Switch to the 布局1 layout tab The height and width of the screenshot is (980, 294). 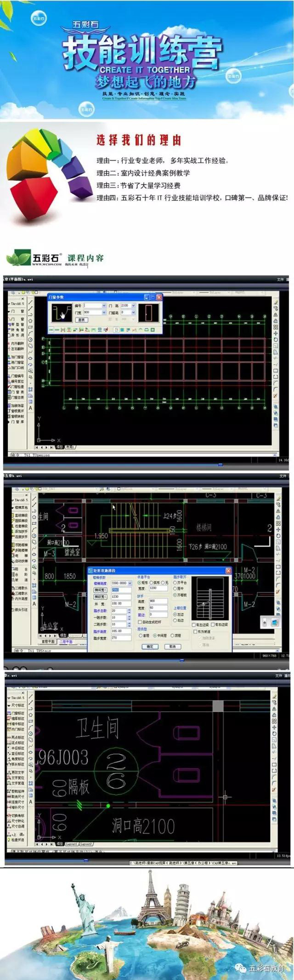coord(69,446)
